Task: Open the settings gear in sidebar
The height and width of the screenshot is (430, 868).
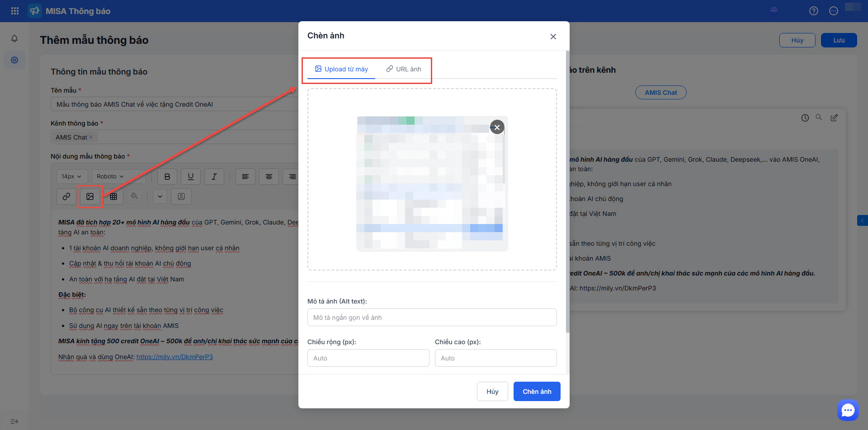Action: pyautogui.click(x=14, y=60)
